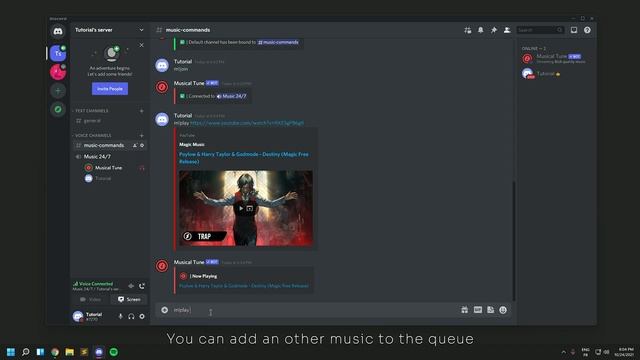The width and height of the screenshot is (640, 360).
Task: Open Google Chrome from the taskbar
Action: point(55,352)
